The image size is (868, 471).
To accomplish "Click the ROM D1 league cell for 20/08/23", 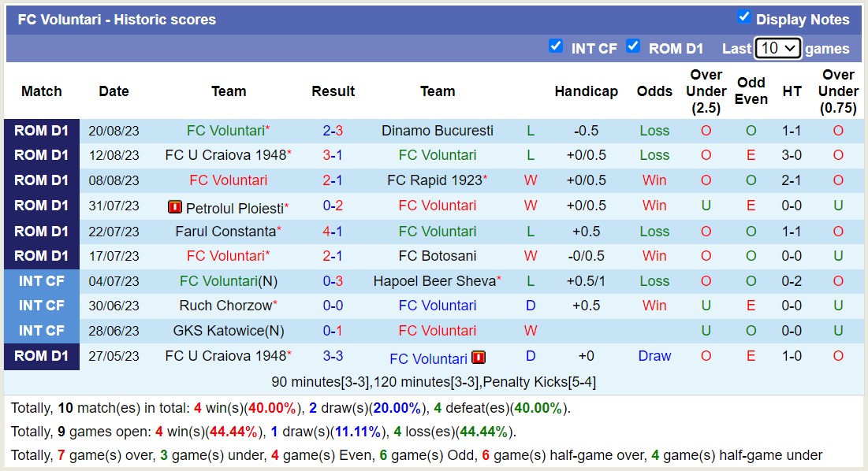I will pos(42,131).
